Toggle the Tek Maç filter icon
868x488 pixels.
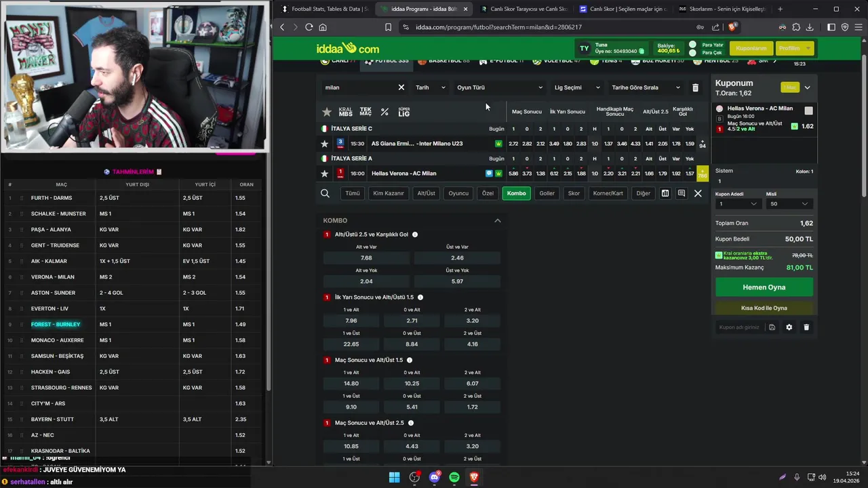click(366, 112)
